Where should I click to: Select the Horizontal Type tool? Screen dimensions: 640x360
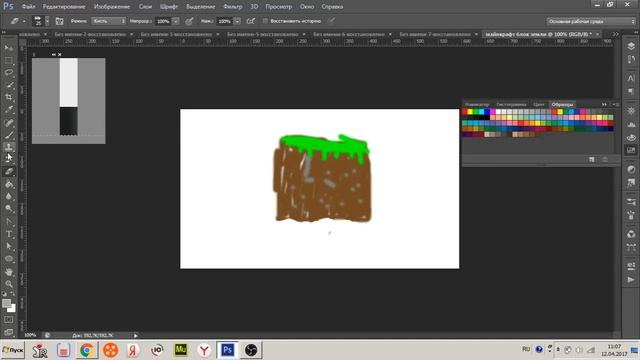point(9,234)
